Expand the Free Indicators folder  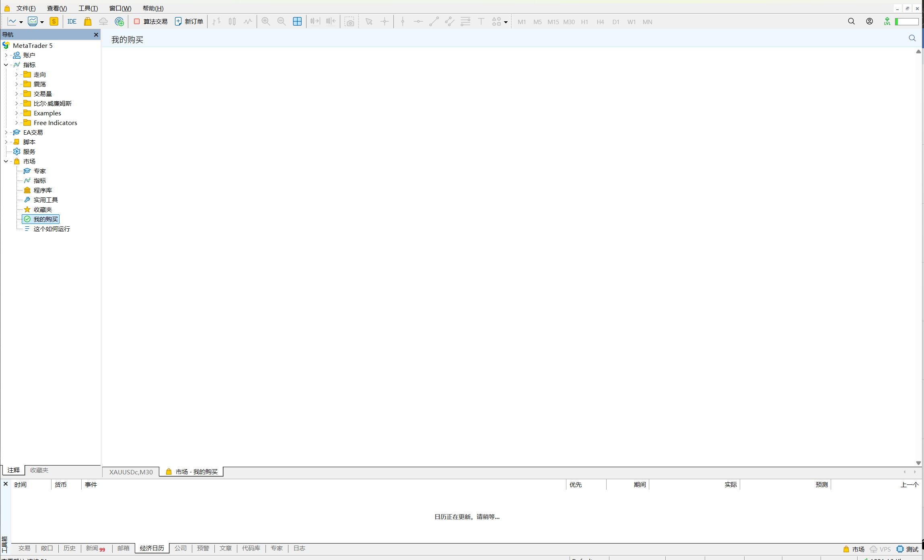pos(16,123)
